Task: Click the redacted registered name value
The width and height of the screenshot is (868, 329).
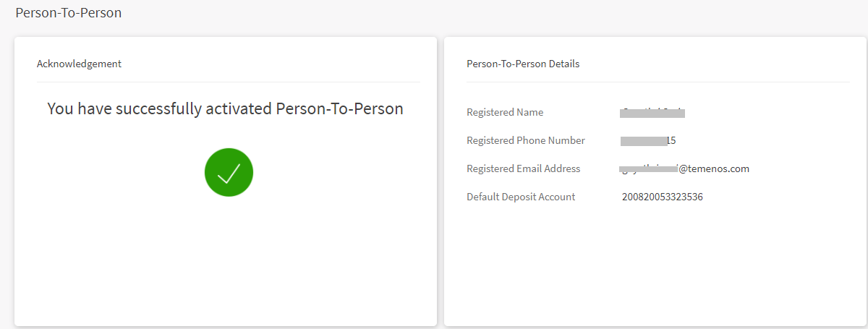Action: point(652,113)
